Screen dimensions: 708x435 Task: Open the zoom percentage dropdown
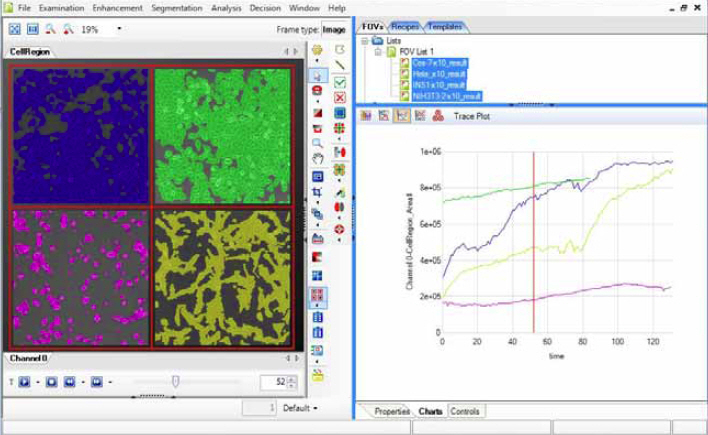(119, 29)
